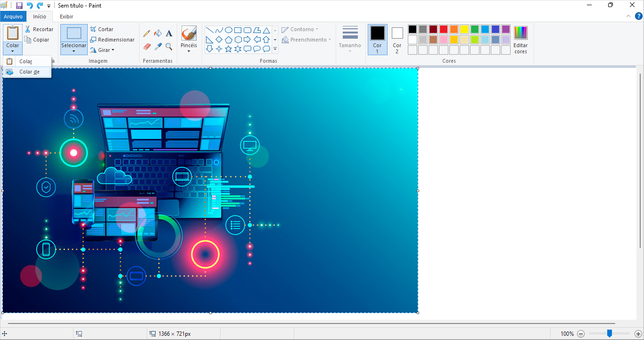Click the large Colar clipboard icon
The height and width of the screenshot is (340, 644).
coord(13,33)
